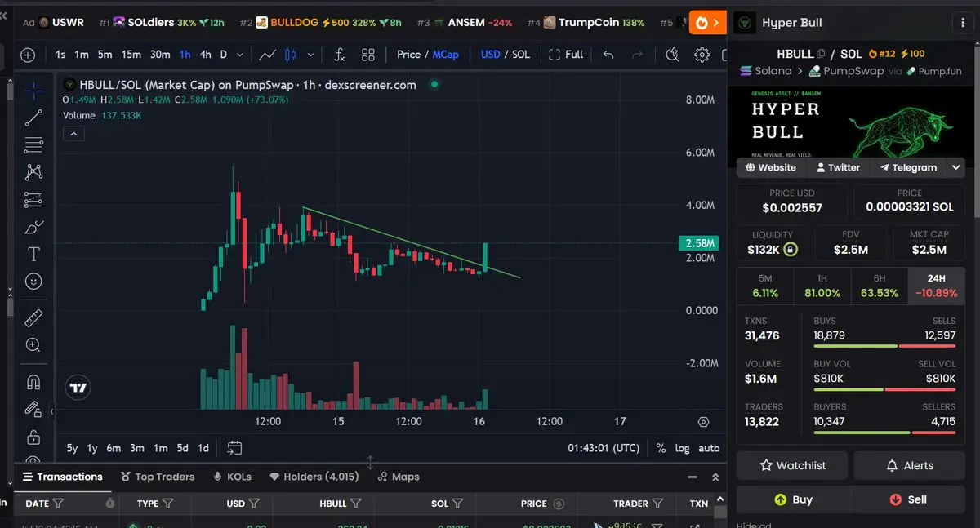Open the Maps tab

tap(399, 477)
